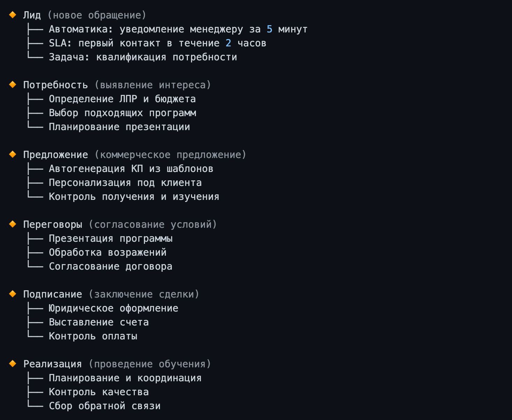The image size is (512, 420).
Task: Click the tree branch before Сбор обратной связи
Action: pyautogui.click(x=35, y=405)
